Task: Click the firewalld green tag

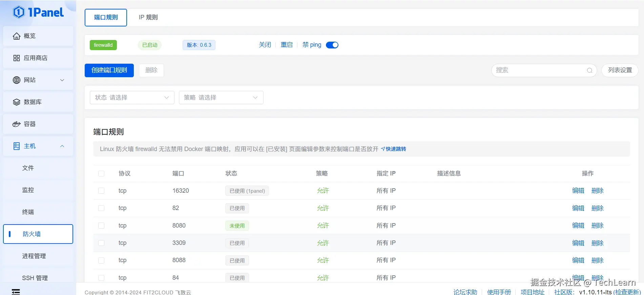Action: [x=103, y=45]
